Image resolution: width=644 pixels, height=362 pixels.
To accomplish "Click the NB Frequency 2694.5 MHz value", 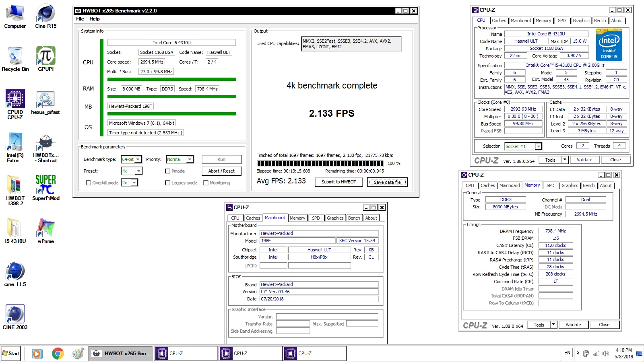I will click(x=586, y=214).
